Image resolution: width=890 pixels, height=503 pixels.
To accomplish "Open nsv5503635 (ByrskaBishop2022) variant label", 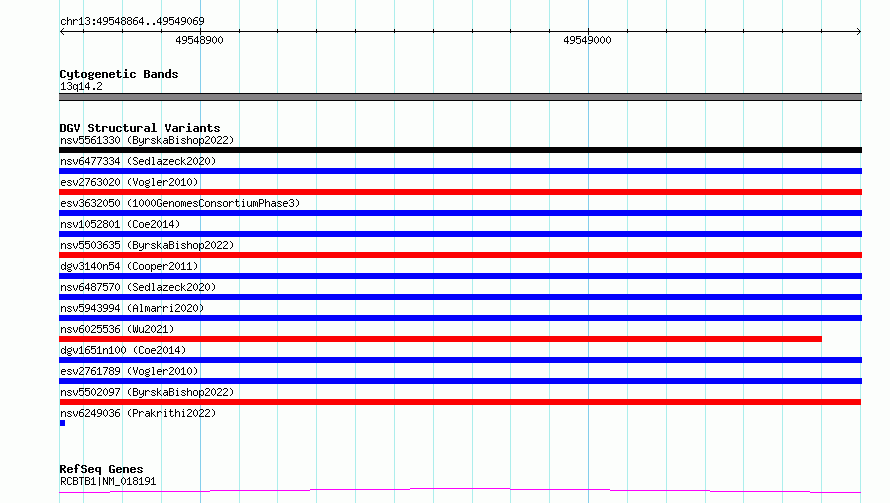I will coord(147,245).
